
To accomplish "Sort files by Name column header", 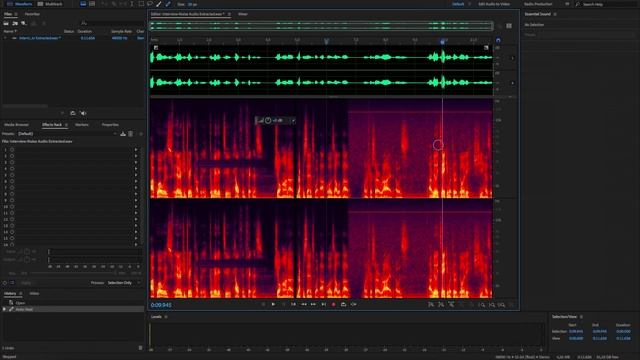I will (10, 31).
